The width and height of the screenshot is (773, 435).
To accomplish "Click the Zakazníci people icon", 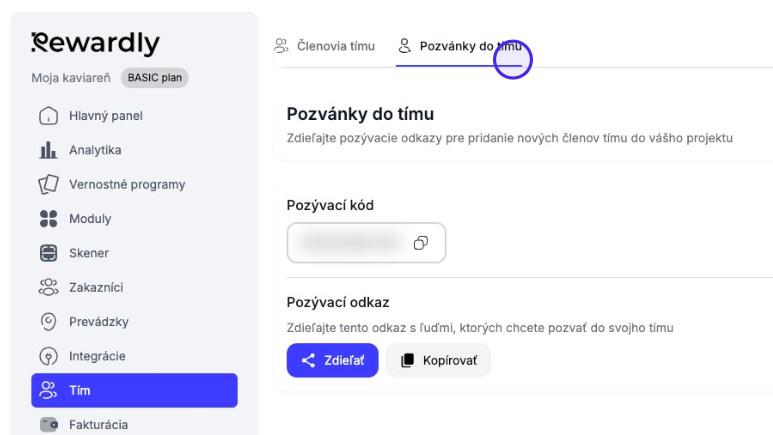I will [48, 287].
